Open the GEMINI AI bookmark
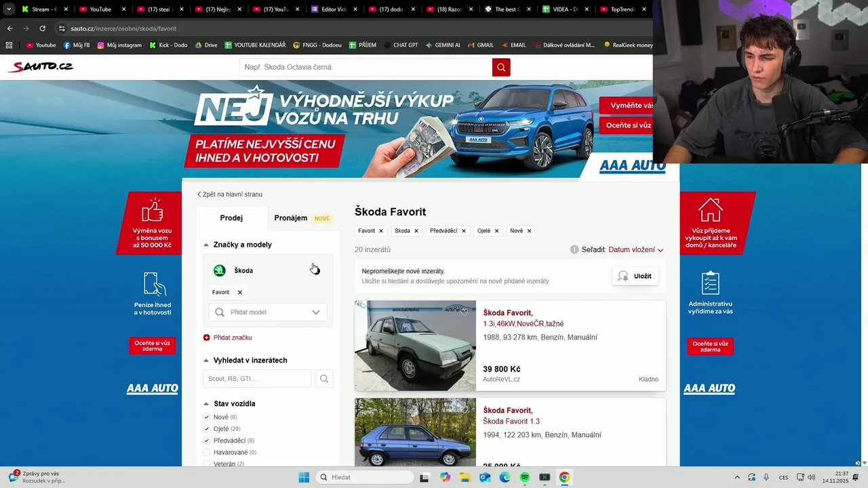 443,45
